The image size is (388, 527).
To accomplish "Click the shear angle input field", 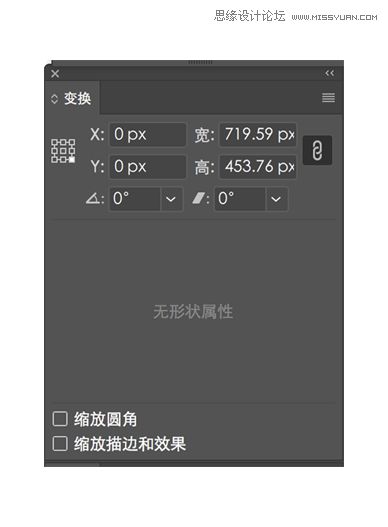I will coord(240,199).
